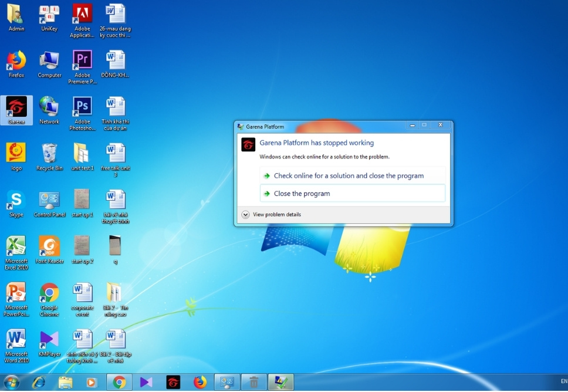Screen dimensions: 568x392
Task: Select the corporate event Word document
Action: [x=82, y=299]
